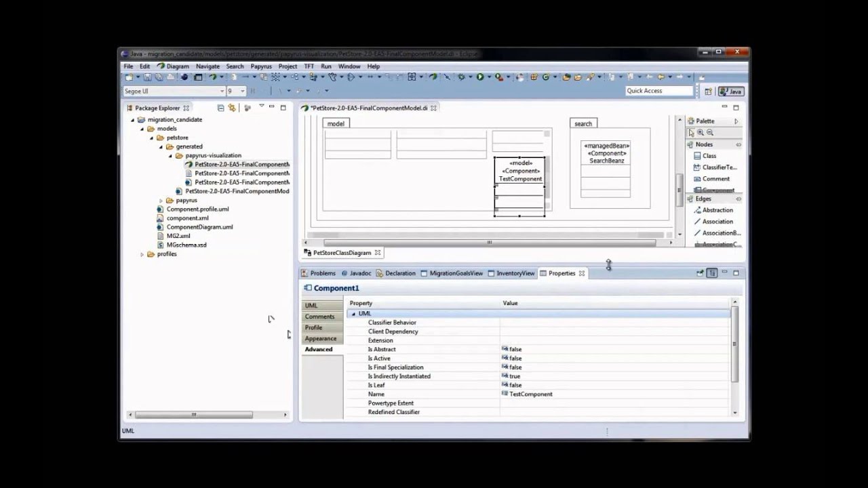Screen dimensions: 868x488
Task: Select the palette arrow selection tool
Action: coord(691,133)
